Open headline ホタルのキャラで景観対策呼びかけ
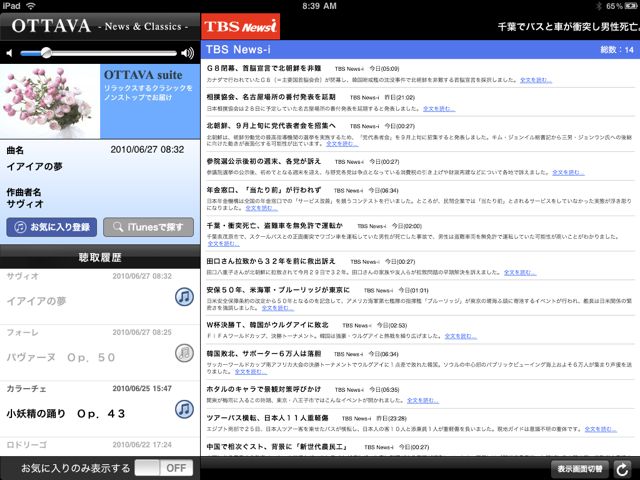Viewport: 640px width, 480px height. (x=264, y=389)
